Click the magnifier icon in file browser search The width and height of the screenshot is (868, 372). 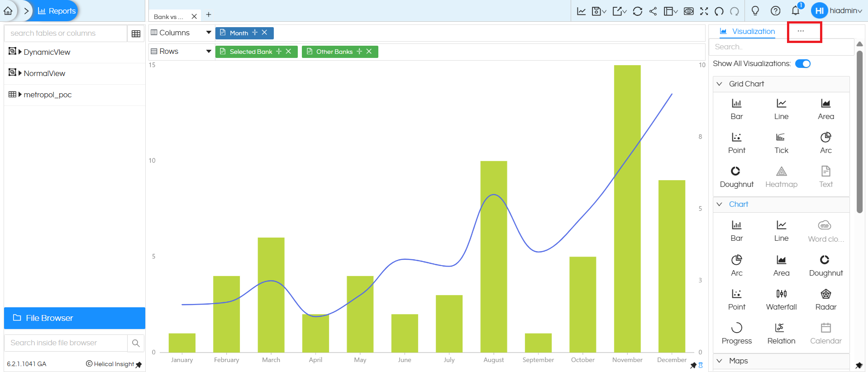tap(136, 343)
